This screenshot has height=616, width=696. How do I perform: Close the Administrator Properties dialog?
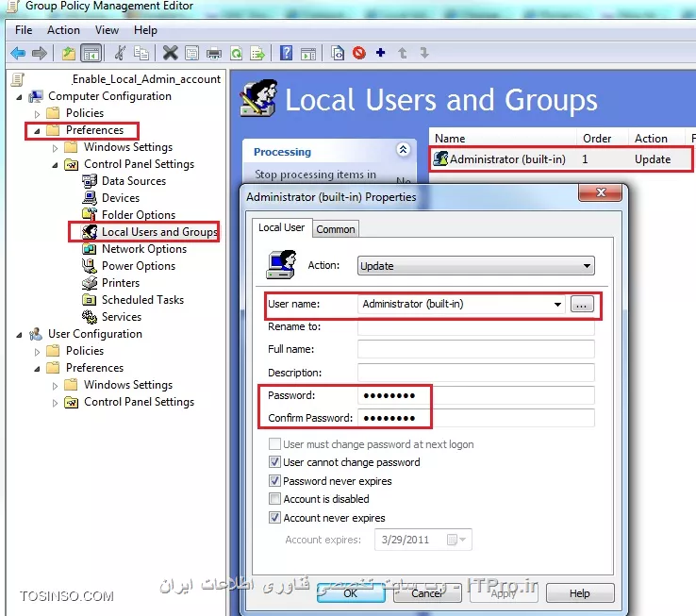click(600, 192)
